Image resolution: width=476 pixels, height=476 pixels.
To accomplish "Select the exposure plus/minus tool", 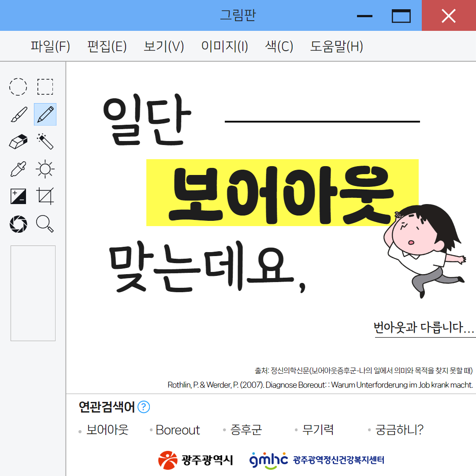I will click(19, 196).
